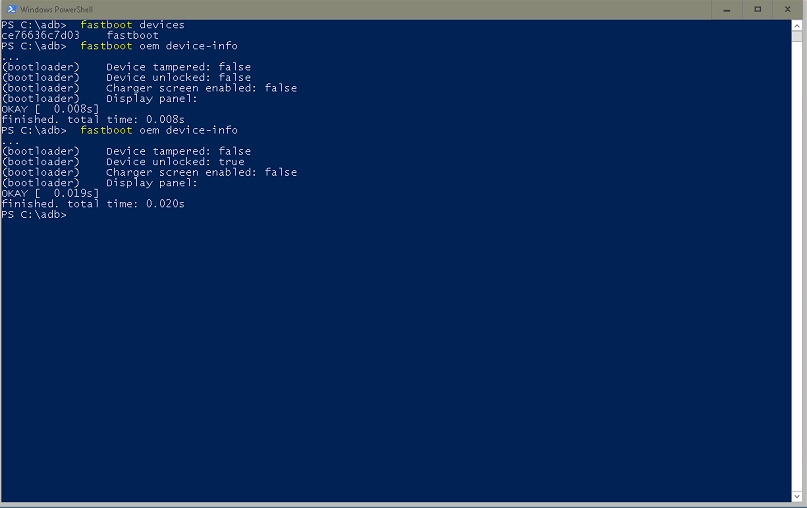Viewport: 807px width, 508px height.
Task: Click the 'Device unlocked: false' output line
Action: pyautogui.click(x=178, y=77)
